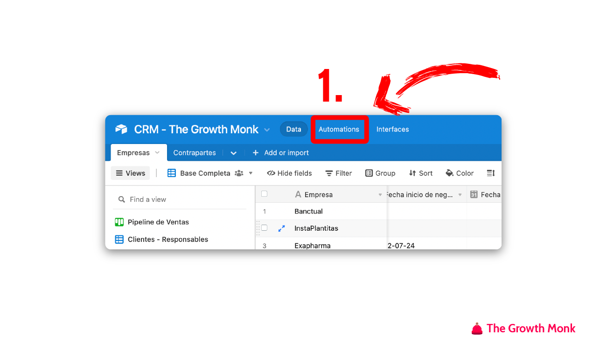Open the Empresa column dropdown arrow
This screenshot has height=364, width=607.
[380, 195]
